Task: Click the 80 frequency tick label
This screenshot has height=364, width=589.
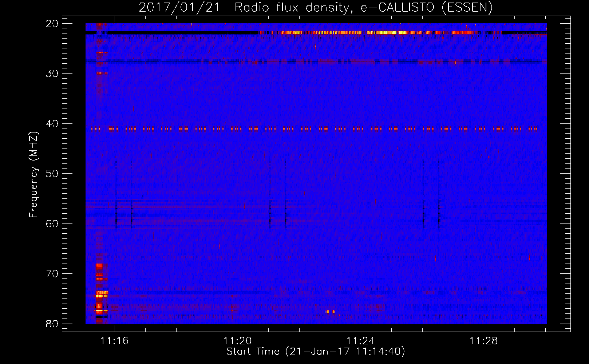Action: tap(52, 324)
